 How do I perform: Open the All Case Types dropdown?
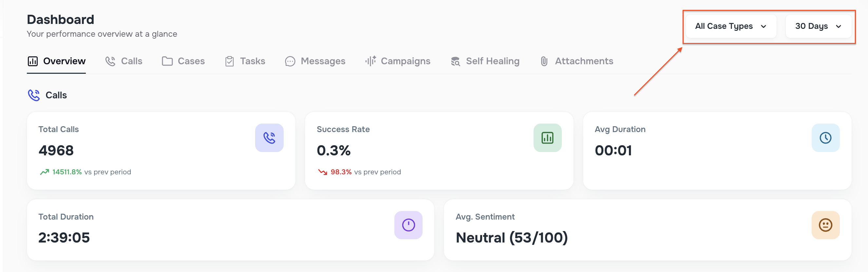tap(730, 26)
